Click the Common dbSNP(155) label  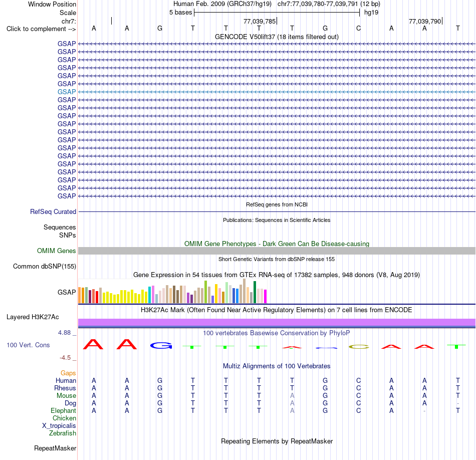click(44, 266)
